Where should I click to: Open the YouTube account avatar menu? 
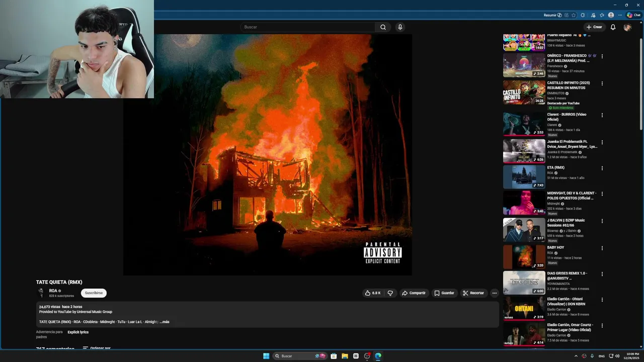(x=627, y=27)
